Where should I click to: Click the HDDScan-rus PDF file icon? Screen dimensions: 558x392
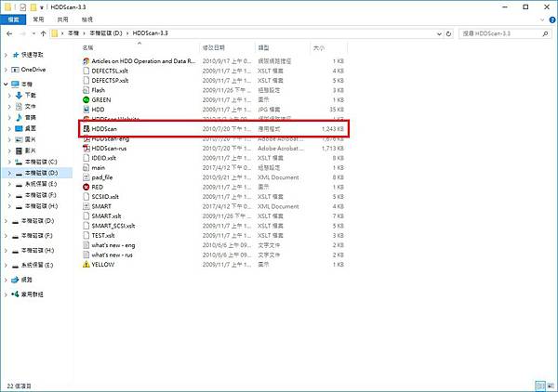[86, 149]
